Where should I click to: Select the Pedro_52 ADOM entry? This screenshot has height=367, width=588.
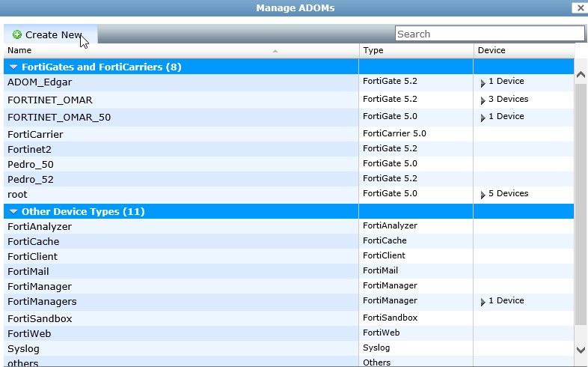coord(30,179)
